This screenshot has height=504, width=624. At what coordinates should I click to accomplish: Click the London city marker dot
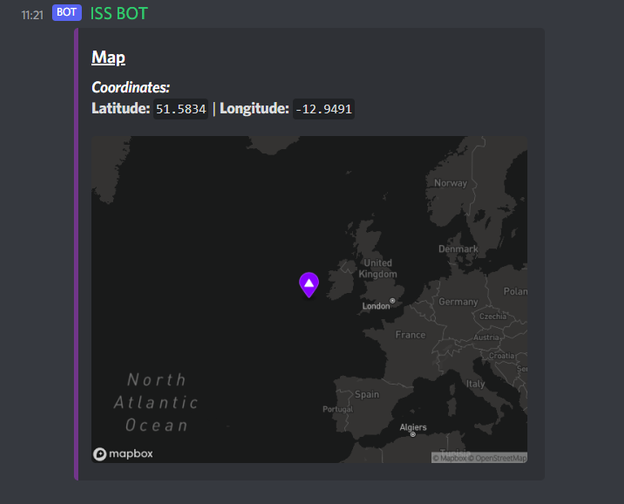pyautogui.click(x=392, y=301)
